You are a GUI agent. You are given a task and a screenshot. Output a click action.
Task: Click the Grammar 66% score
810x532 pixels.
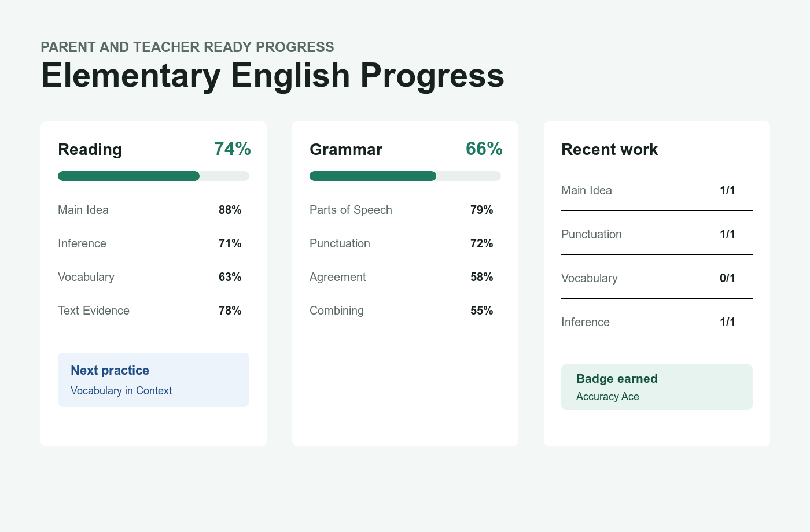484,149
